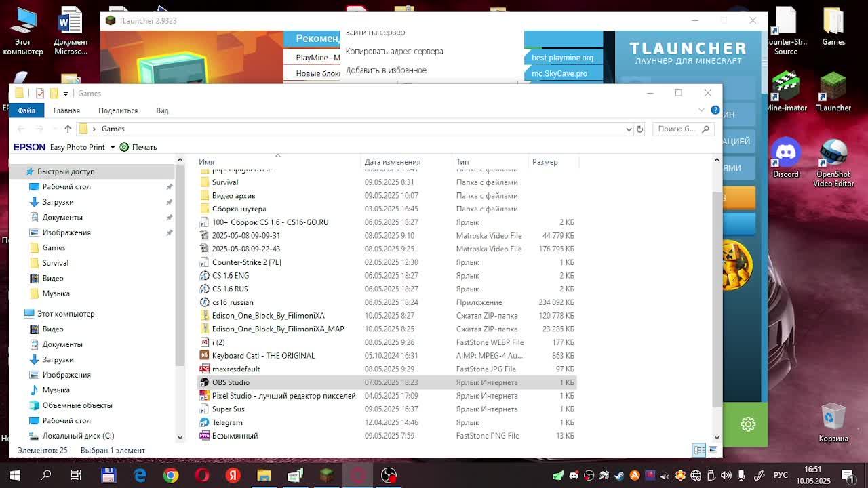Viewport: 868px width, 488px height.
Task: Click the Discord tray icon
Action: (574, 475)
